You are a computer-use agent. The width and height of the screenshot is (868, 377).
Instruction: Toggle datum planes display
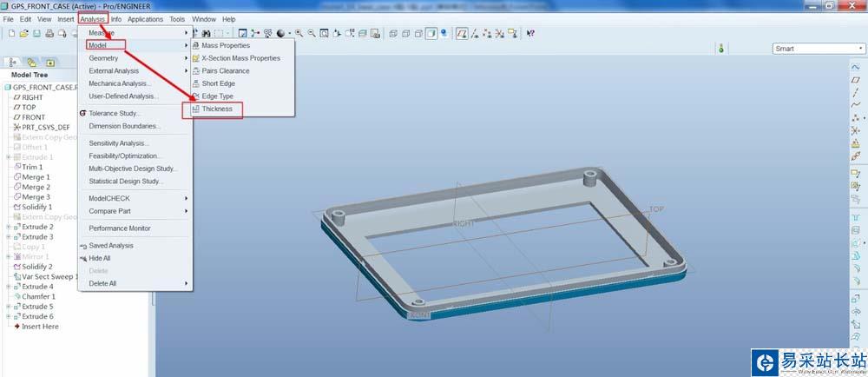pyautogui.click(x=463, y=33)
